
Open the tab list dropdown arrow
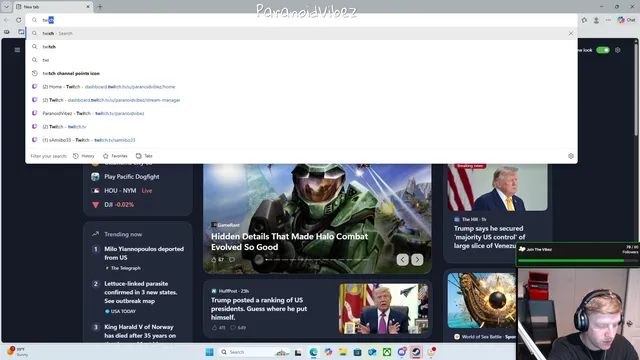tap(7, 7)
